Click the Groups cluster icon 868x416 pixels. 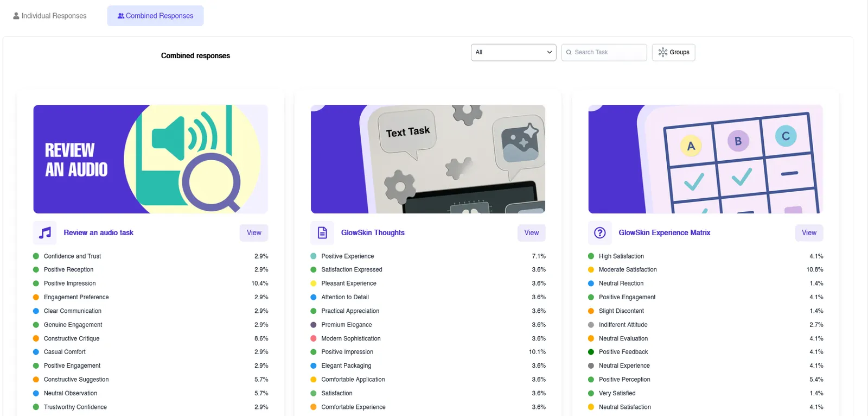tap(663, 52)
